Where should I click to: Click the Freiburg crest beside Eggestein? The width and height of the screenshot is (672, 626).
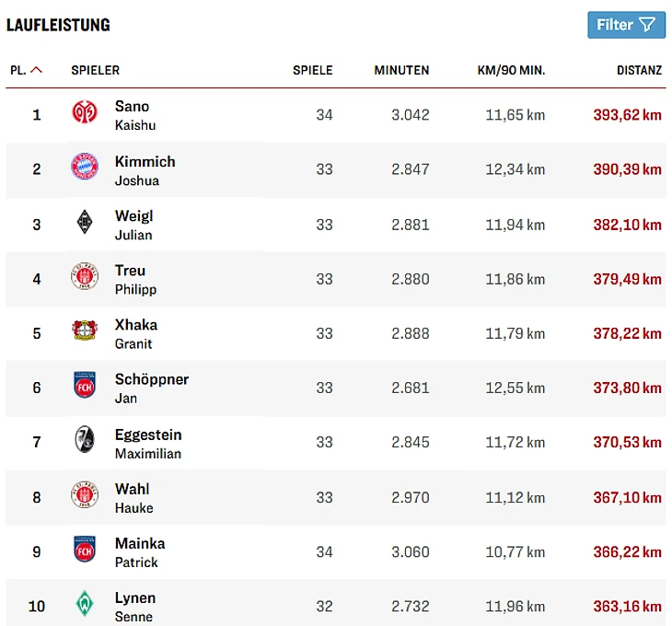tap(85, 440)
